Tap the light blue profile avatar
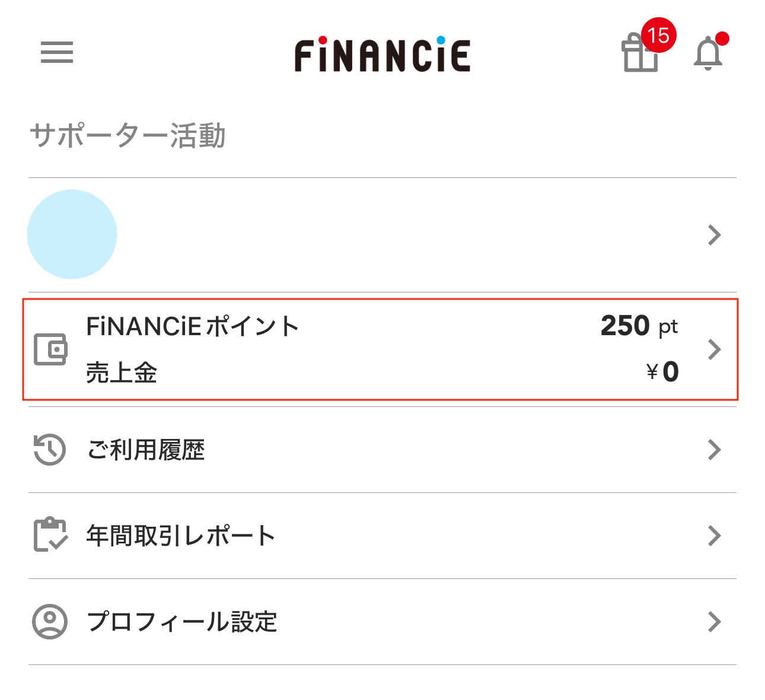 pos(72,234)
